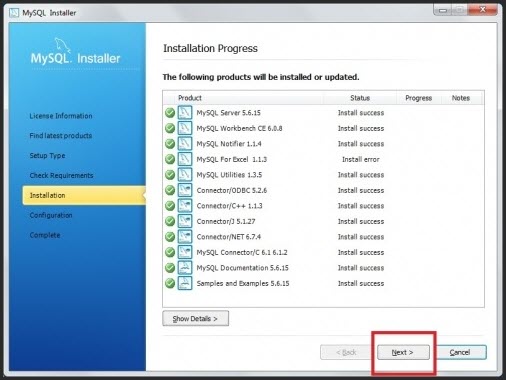Click the green check icon for MySQL Utilities 1.3.5

coord(170,175)
